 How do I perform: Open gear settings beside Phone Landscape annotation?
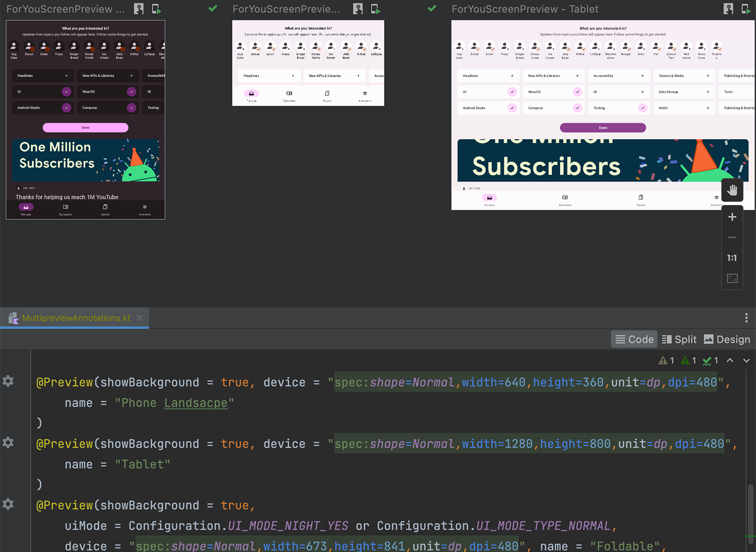point(8,381)
